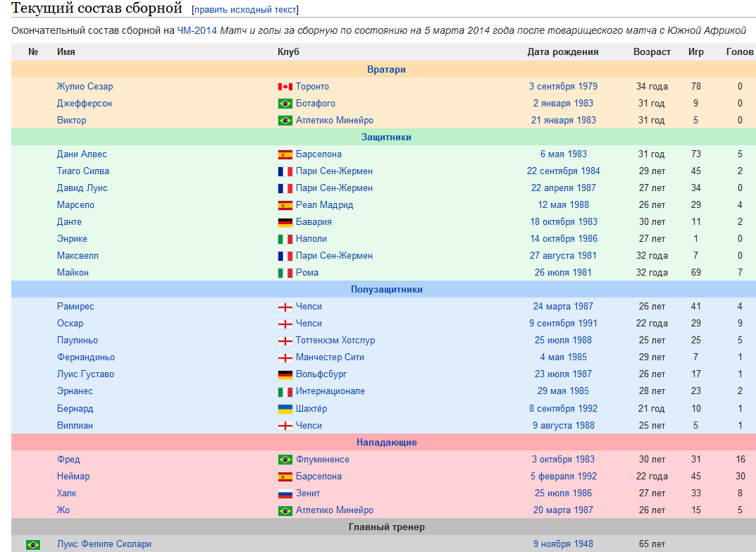Open the Шахтёр club link
Image resolution: width=756 pixels, height=552 pixels.
tap(311, 408)
